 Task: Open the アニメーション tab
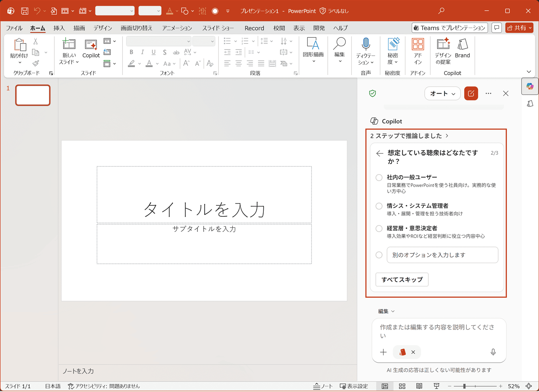tap(177, 28)
